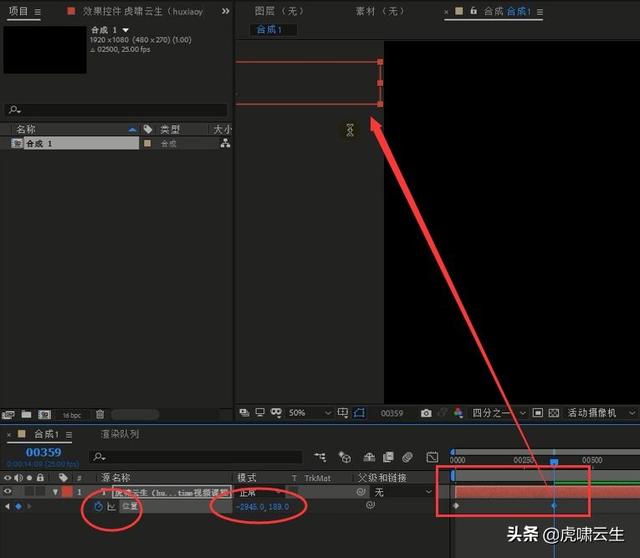Toggle the draft 3D icon
The height and width of the screenshot is (558, 640).
click(x=345, y=457)
